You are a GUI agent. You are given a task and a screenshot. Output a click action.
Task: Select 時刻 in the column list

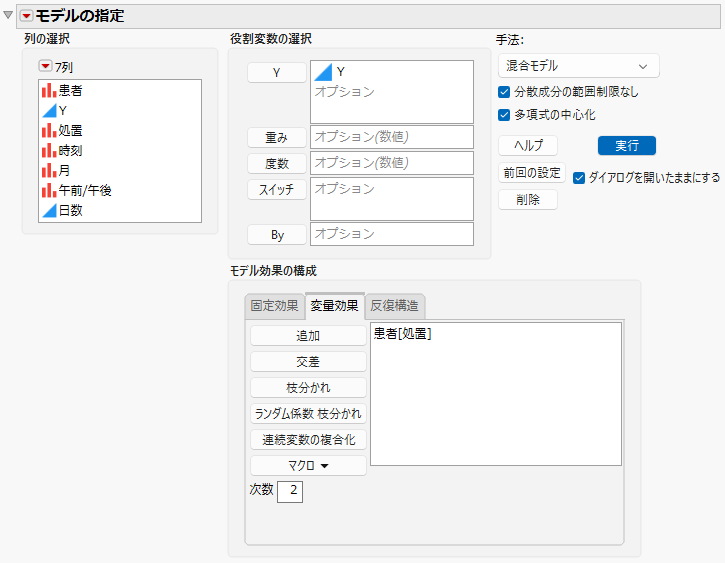coord(70,151)
